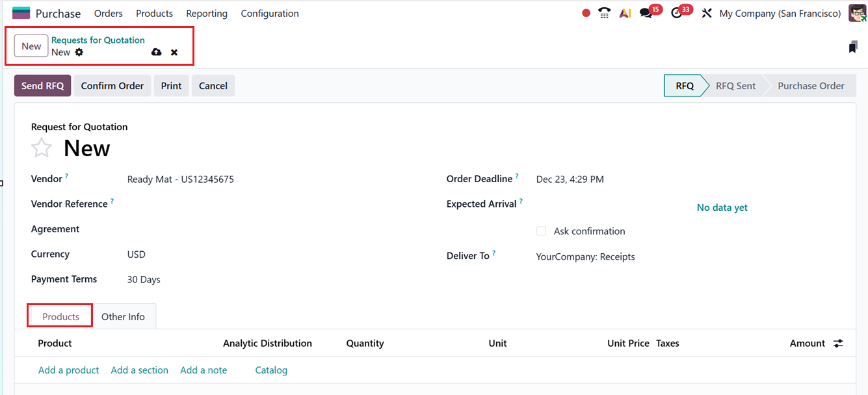The height and width of the screenshot is (395, 868).
Task: Open the VoIP phone icon
Action: coord(605,13)
